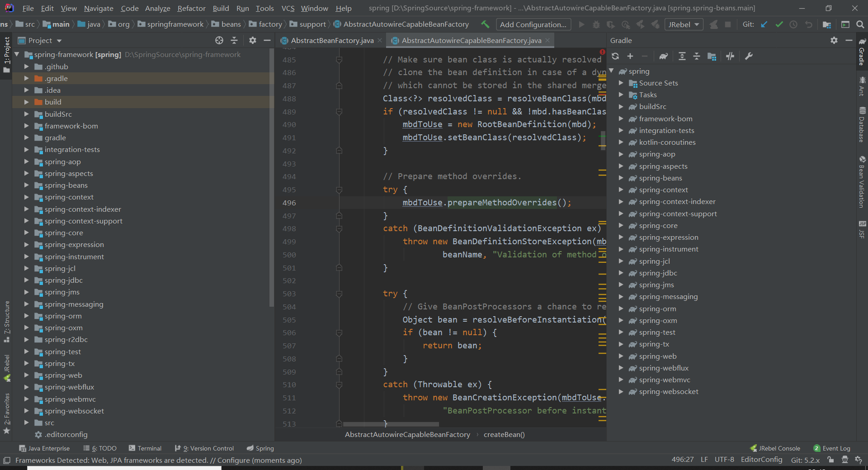Expand Tasks node in Gradle panel
This screenshot has height=470, width=868.
click(x=621, y=95)
